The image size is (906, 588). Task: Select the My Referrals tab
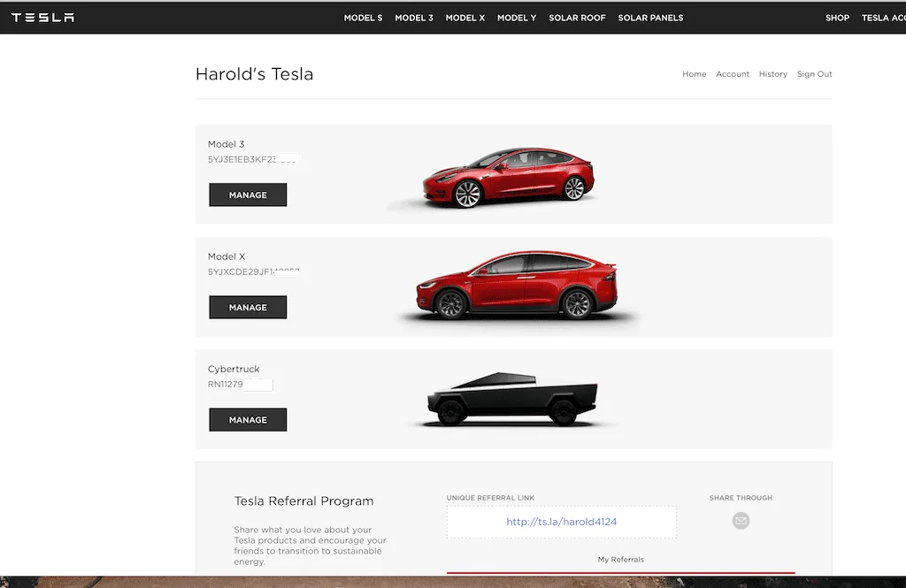[620, 559]
